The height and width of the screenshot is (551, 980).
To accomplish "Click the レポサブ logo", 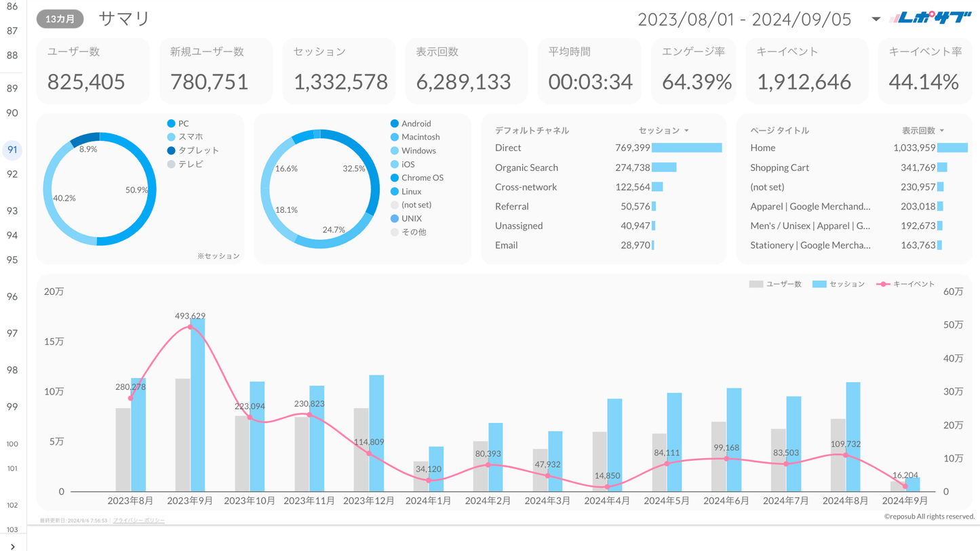I will pos(930,19).
